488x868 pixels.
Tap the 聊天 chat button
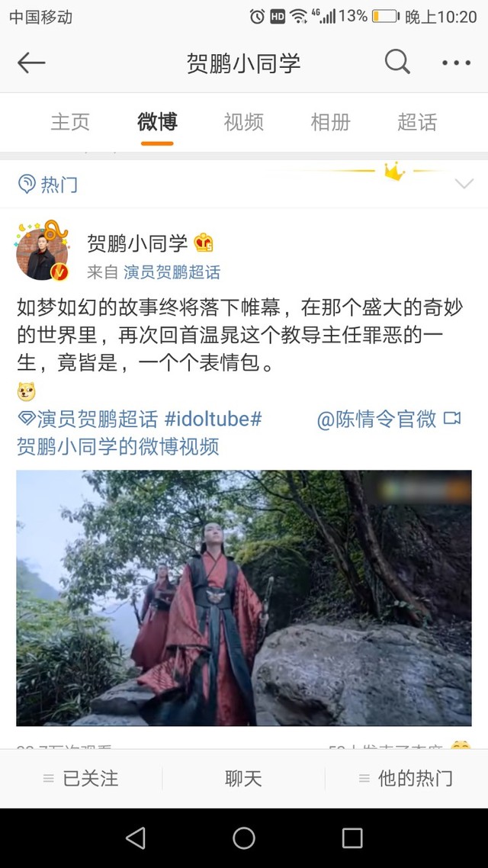coord(243,779)
